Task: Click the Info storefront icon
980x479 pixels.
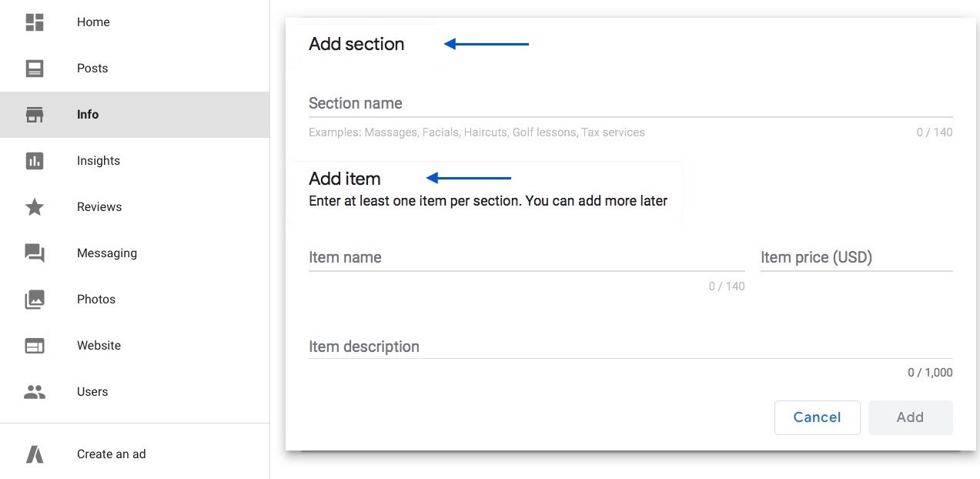Action: [x=35, y=115]
